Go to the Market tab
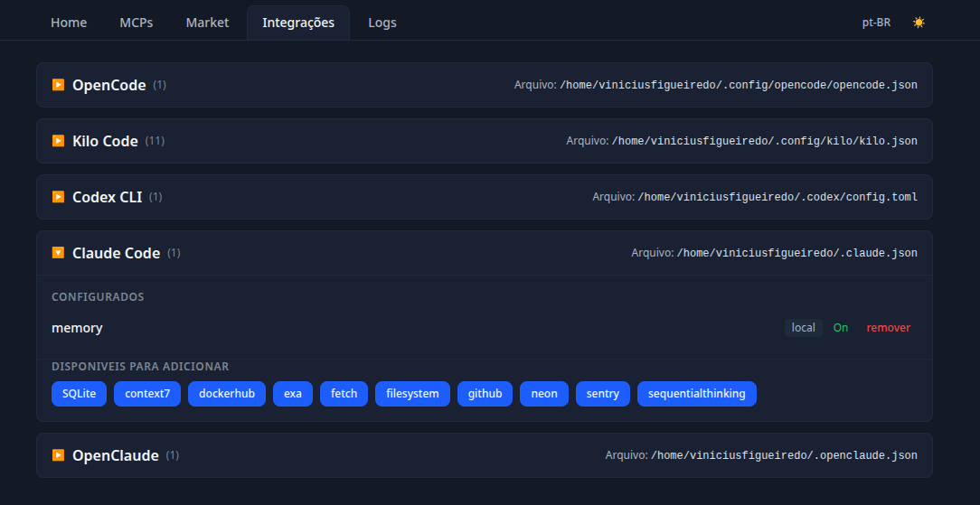Screen dimensions: 980x505 tap(208, 23)
